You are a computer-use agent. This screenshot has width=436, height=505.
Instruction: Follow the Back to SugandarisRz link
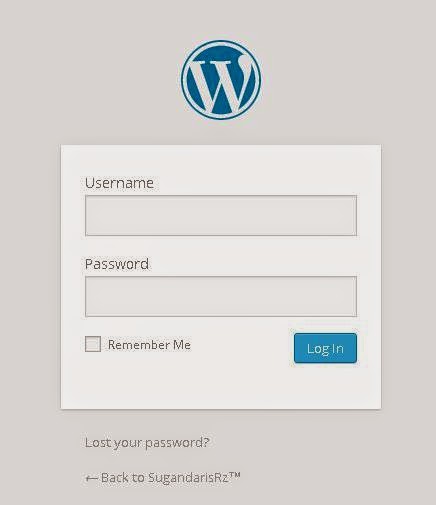(163, 478)
